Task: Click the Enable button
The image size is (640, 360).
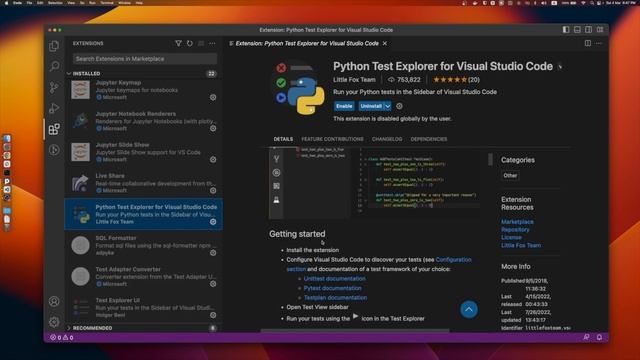Action: click(x=344, y=106)
